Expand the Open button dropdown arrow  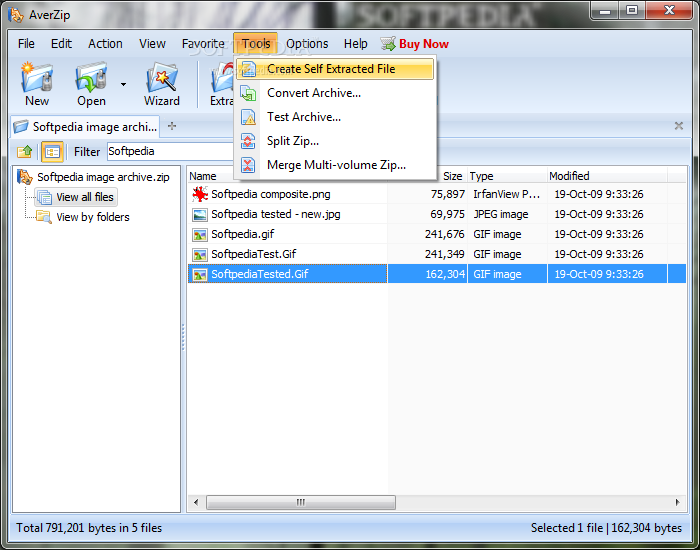click(x=123, y=84)
